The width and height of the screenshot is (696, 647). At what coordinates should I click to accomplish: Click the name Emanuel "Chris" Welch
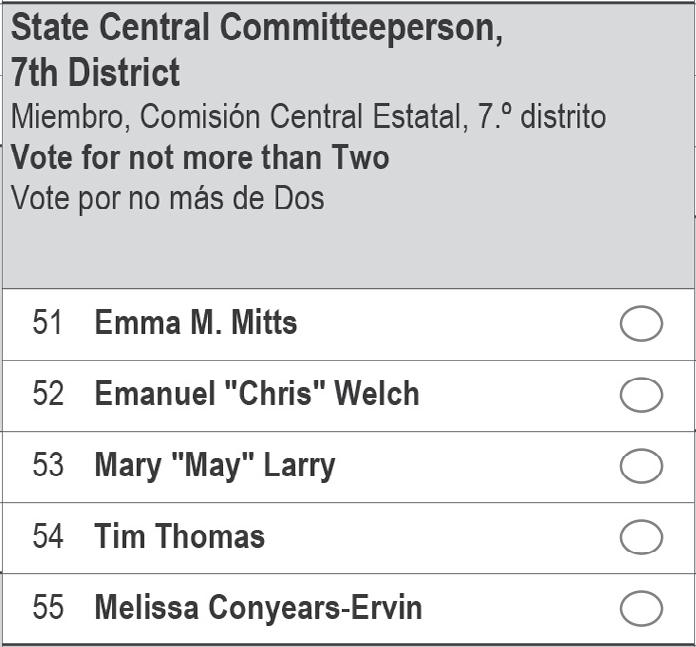[x=256, y=394]
